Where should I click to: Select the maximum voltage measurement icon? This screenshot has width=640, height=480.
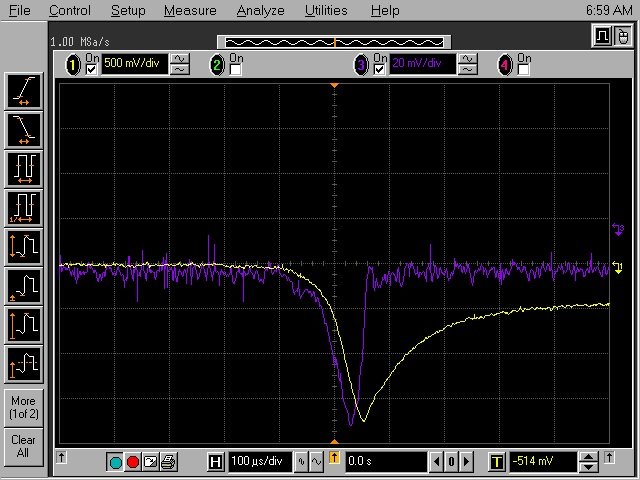24,326
